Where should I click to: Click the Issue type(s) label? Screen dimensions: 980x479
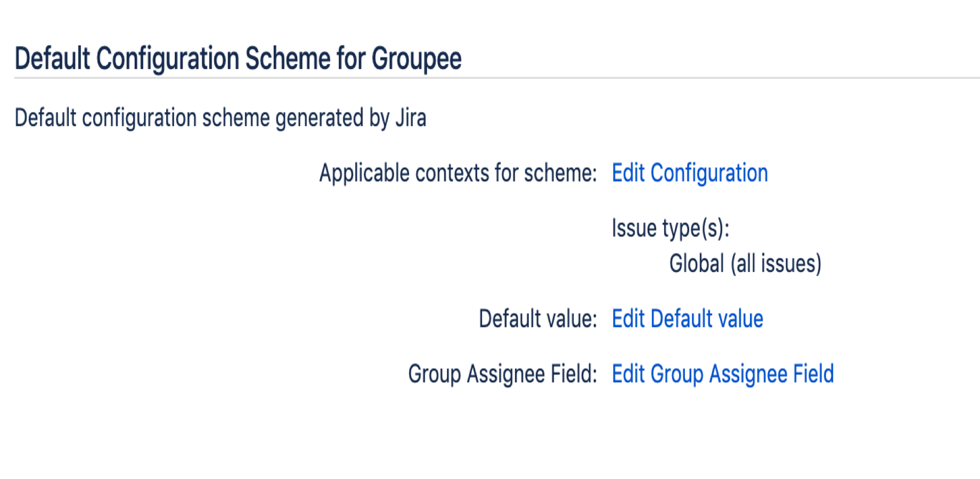tap(671, 229)
